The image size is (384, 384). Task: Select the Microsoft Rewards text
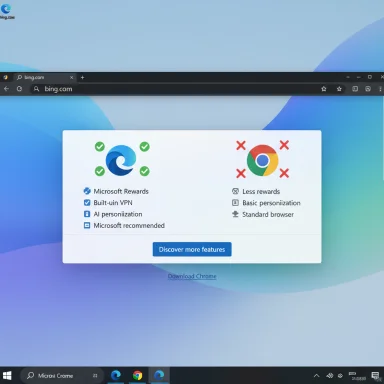121,191
